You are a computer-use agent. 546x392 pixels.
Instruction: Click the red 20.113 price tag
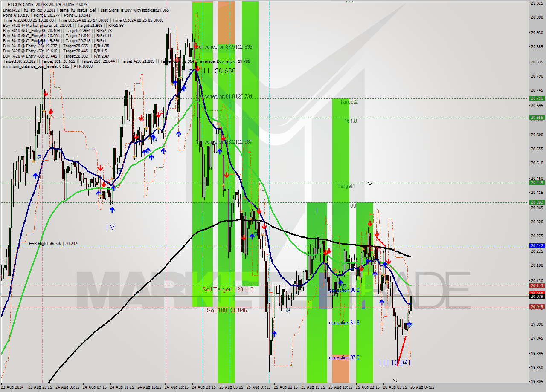[537, 286]
